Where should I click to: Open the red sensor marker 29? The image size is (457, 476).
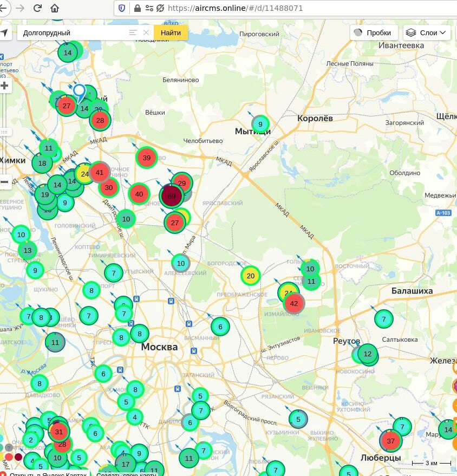click(182, 183)
